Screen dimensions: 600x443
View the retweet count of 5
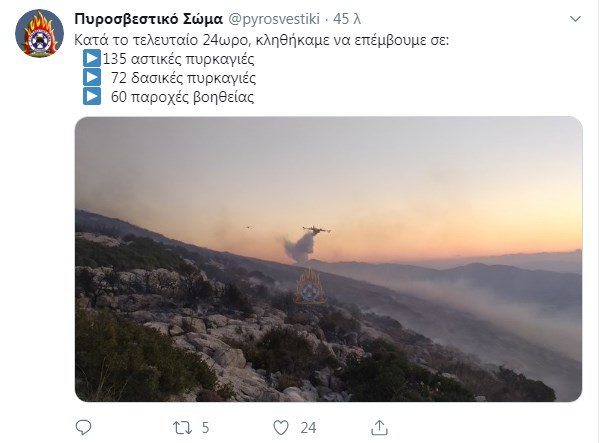tap(205, 428)
